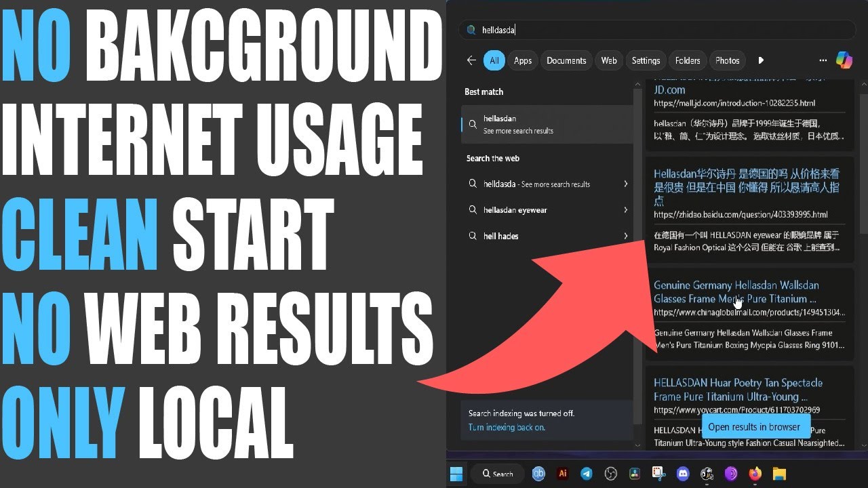This screenshot has height=488, width=868.
Task: Switch to the Apps filter tab
Action: click(x=523, y=60)
